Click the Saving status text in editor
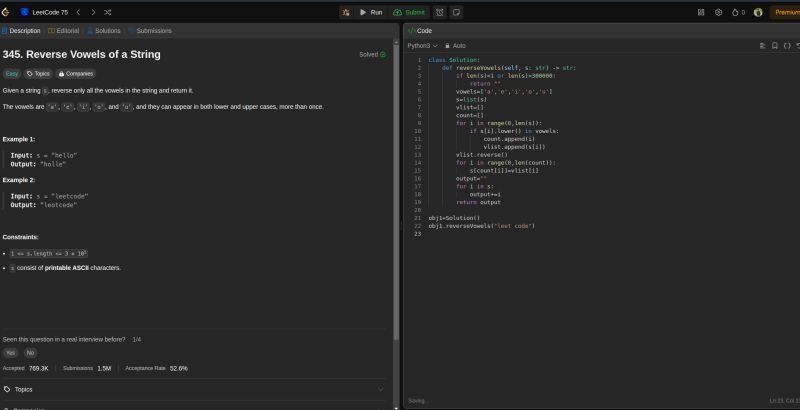 tap(418, 401)
